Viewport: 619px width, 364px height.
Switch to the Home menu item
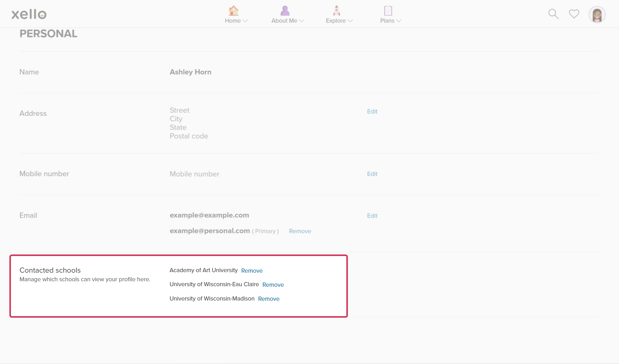coord(233,21)
